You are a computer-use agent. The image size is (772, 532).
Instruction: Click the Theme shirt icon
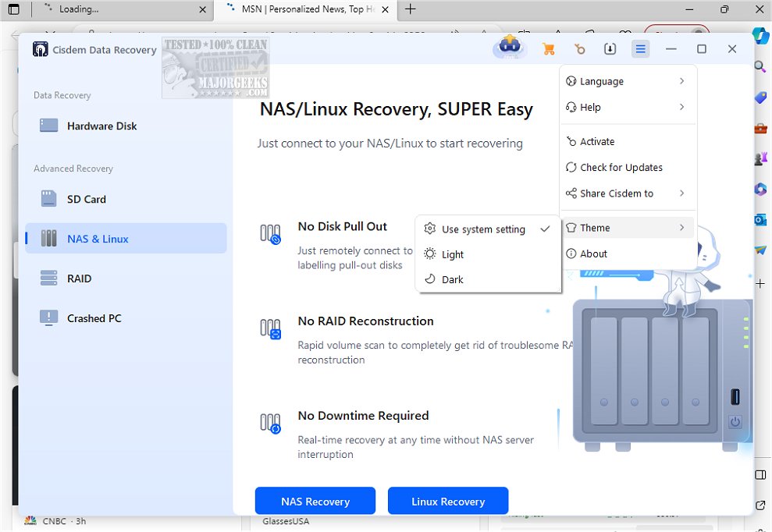(x=571, y=228)
